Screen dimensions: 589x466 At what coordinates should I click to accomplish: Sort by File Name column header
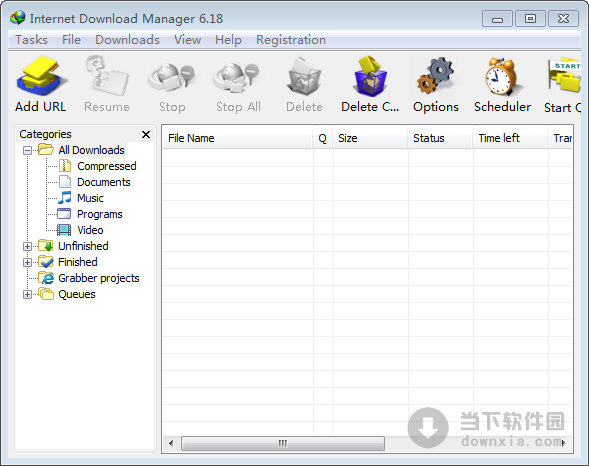pos(237,138)
